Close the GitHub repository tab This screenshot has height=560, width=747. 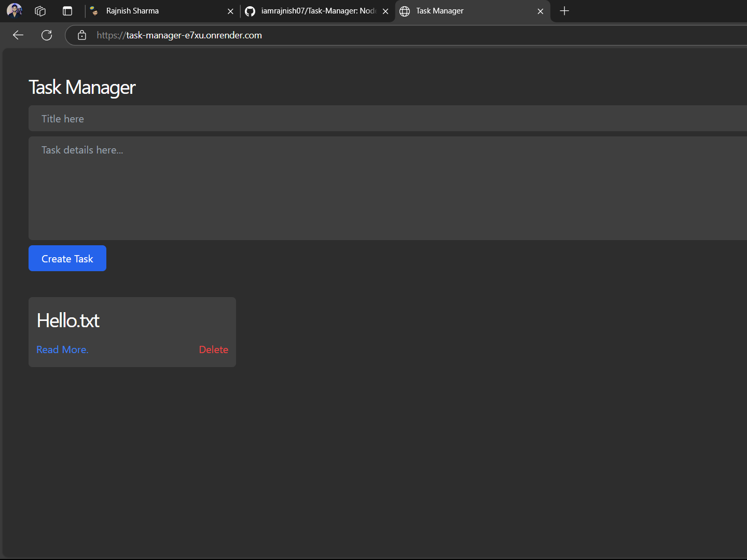385,10
